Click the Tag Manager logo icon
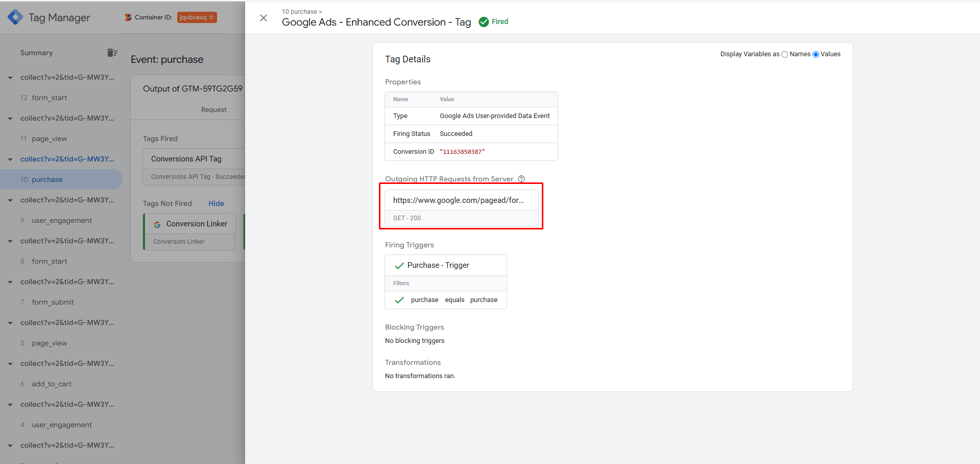This screenshot has width=980, height=464. [15, 17]
